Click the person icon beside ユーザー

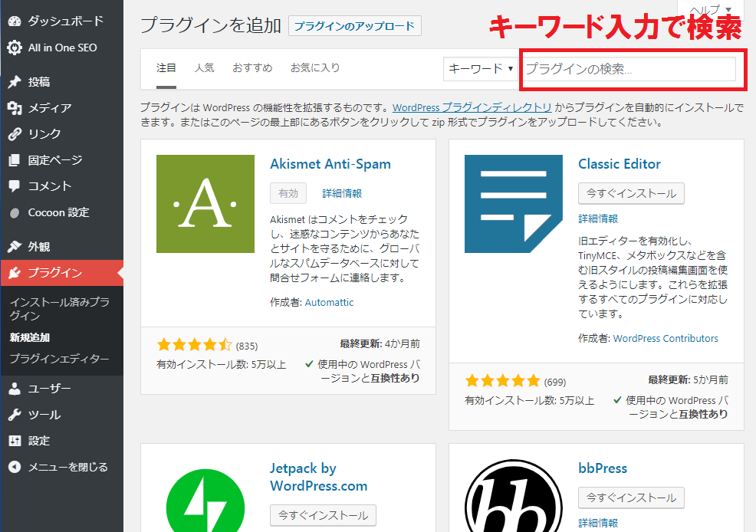(x=15, y=389)
